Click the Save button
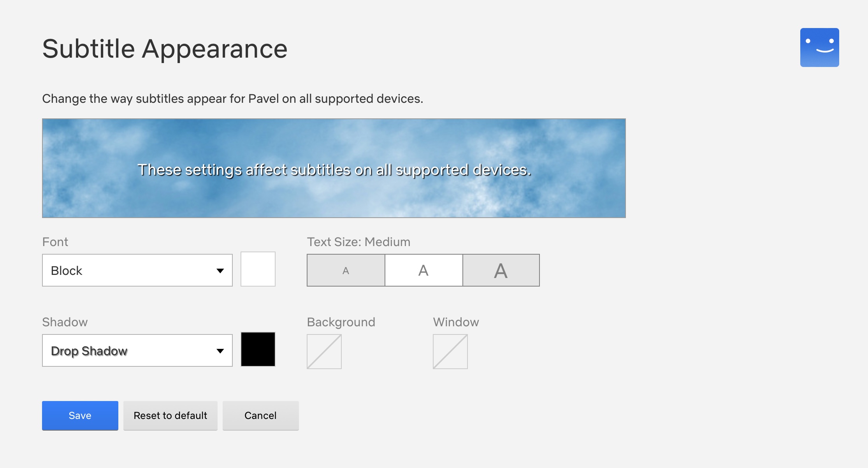868x468 pixels. tap(80, 415)
